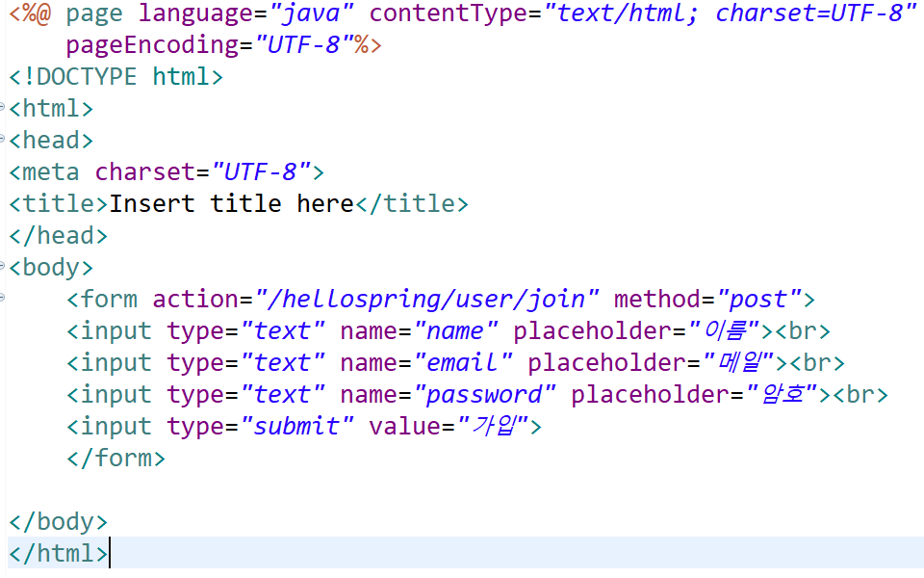The height and width of the screenshot is (578, 924).
Task: Click the name="name" attribute value
Action: point(456,331)
